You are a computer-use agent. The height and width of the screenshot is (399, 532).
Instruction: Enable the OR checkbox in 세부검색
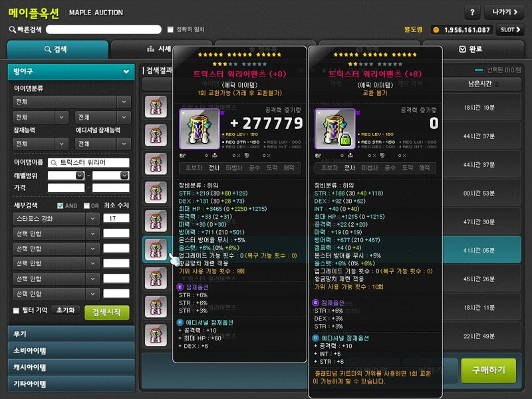point(86,205)
